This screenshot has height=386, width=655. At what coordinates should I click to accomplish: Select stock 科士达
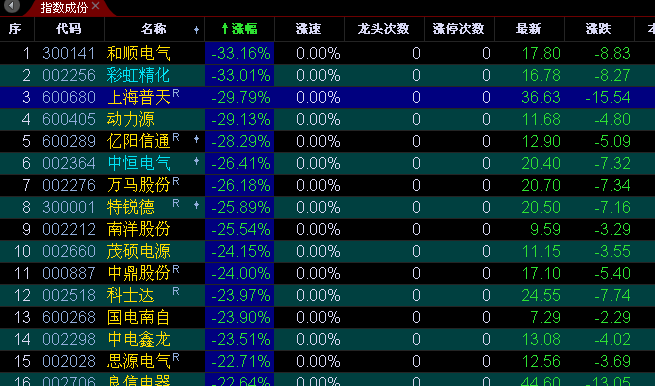click(x=131, y=295)
